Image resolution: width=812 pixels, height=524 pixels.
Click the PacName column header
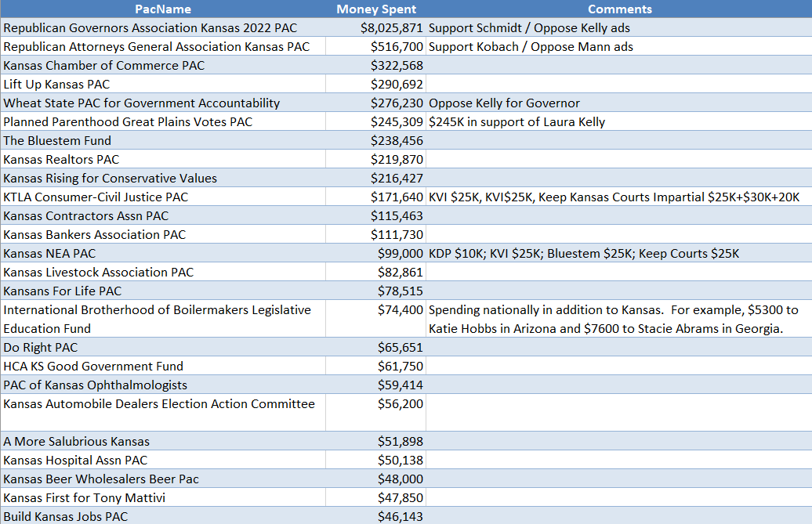coord(162,9)
